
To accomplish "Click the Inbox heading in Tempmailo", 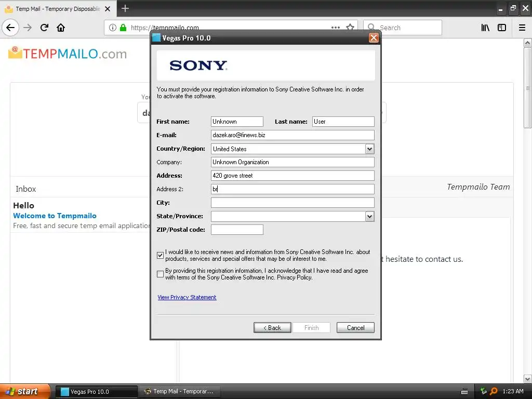I will pyautogui.click(x=26, y=189).
